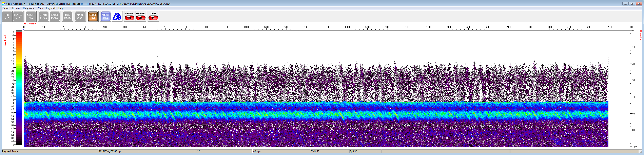Toggle the LOGGING OFF indicator
Screen dimensions: 644x155
140,17
